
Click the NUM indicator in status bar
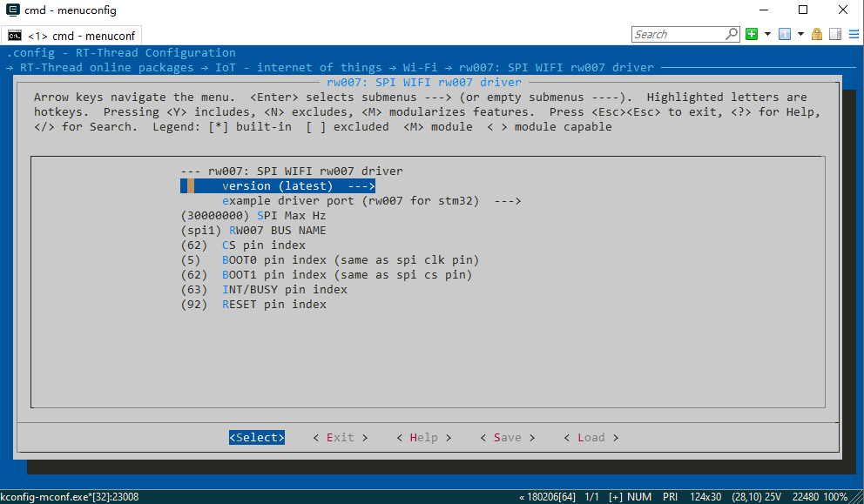[x=639, y=496]
